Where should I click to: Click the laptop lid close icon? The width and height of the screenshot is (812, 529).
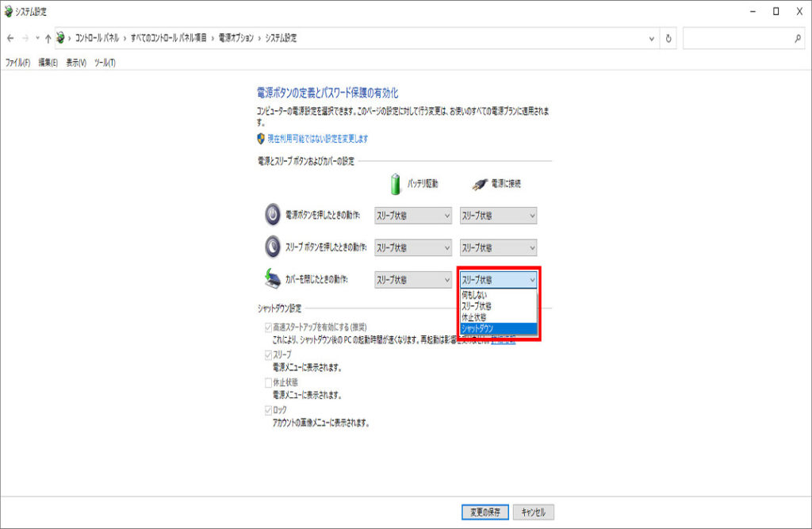point(272,279)
